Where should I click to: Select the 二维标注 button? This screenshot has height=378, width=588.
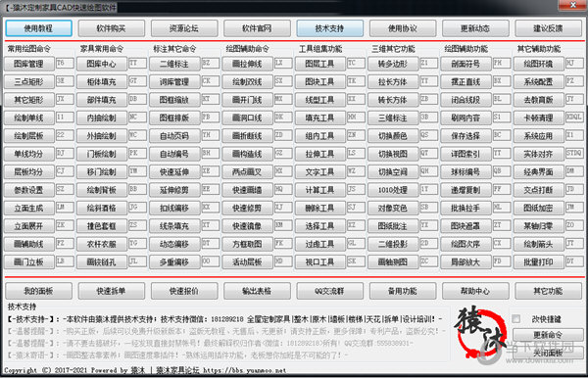pyautogui.click(x=174, y=64)
